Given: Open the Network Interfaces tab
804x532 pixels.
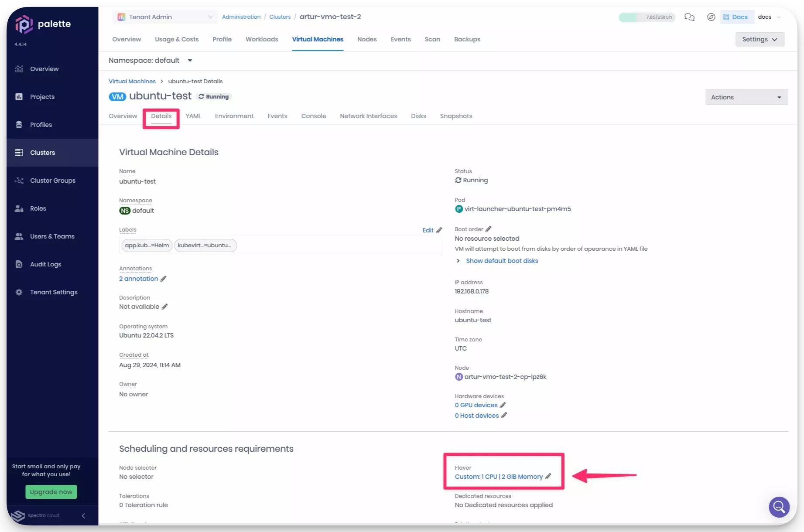Looking at the screenshot, I should 368,116.
